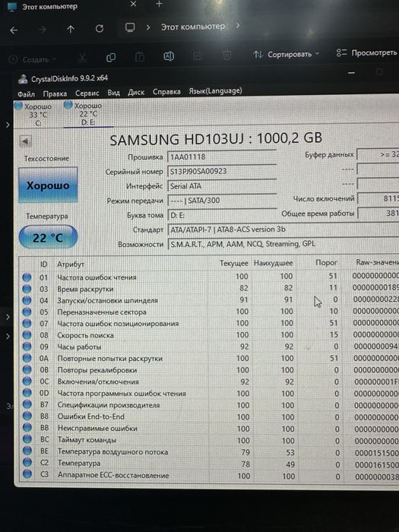
Task: Go back in the Explorer window
Action: pos(14,30)
